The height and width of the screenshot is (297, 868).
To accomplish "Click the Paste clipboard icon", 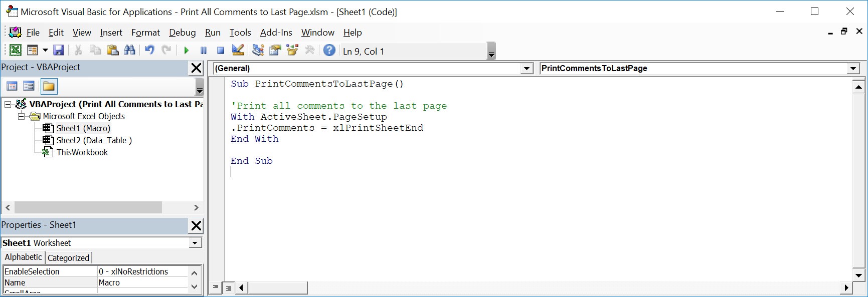I will [112, 50].
